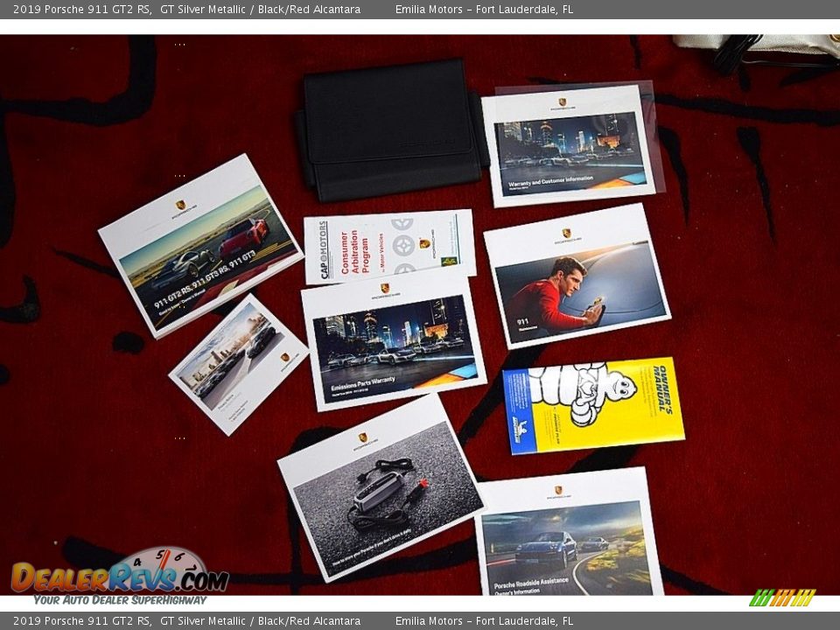Click top "Emilia Motors - Fort Lauderdale, FL" text
Image resolution: width=840 pixels, height=630 pixels.
point(484,10)
